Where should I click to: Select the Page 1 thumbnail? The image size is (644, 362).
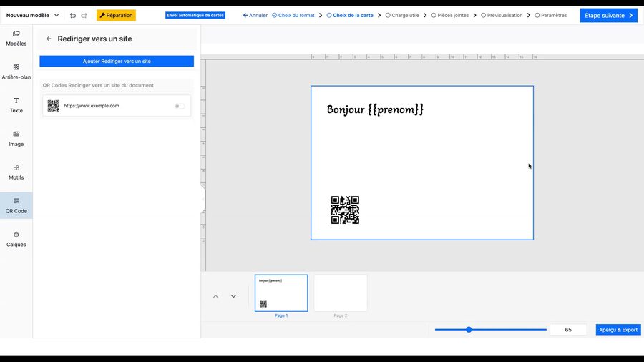point(281,293)
